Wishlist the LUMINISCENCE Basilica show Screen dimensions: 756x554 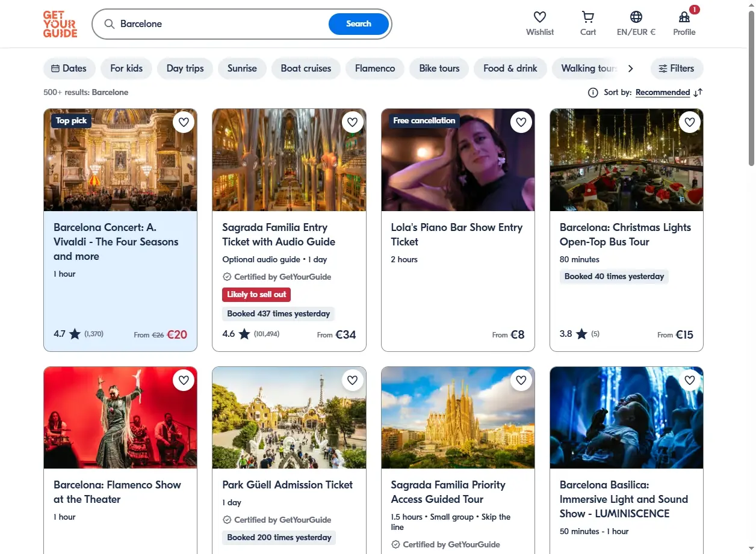(x=690, y=380)
